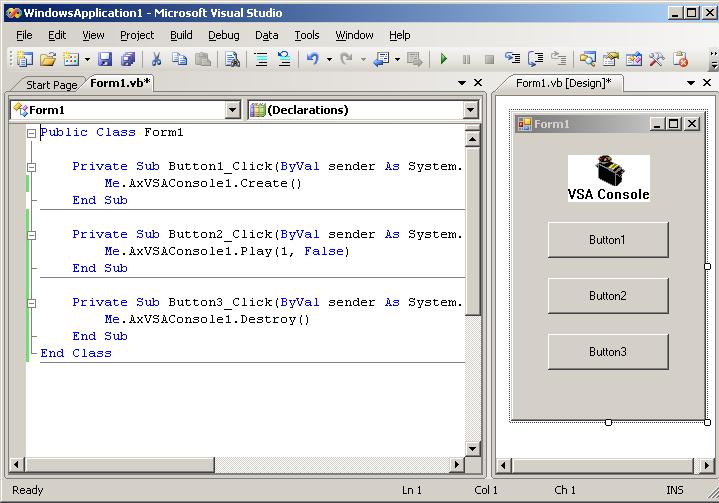Open the Project menu
Screen dimensions: 719x503
tap(137, 35)
